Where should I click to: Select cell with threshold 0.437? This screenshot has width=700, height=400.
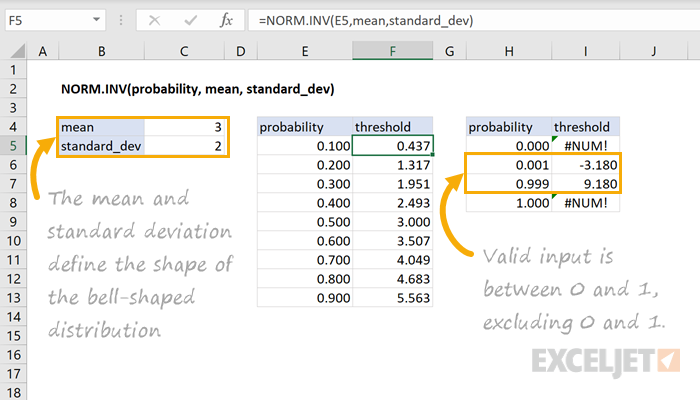click(393, 147)
